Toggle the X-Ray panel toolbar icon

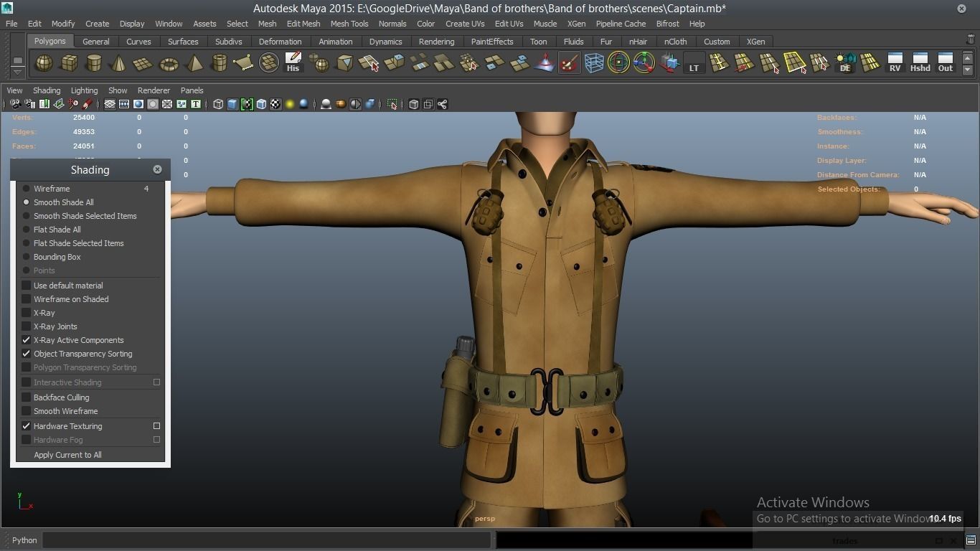click(x=414, y=105)
